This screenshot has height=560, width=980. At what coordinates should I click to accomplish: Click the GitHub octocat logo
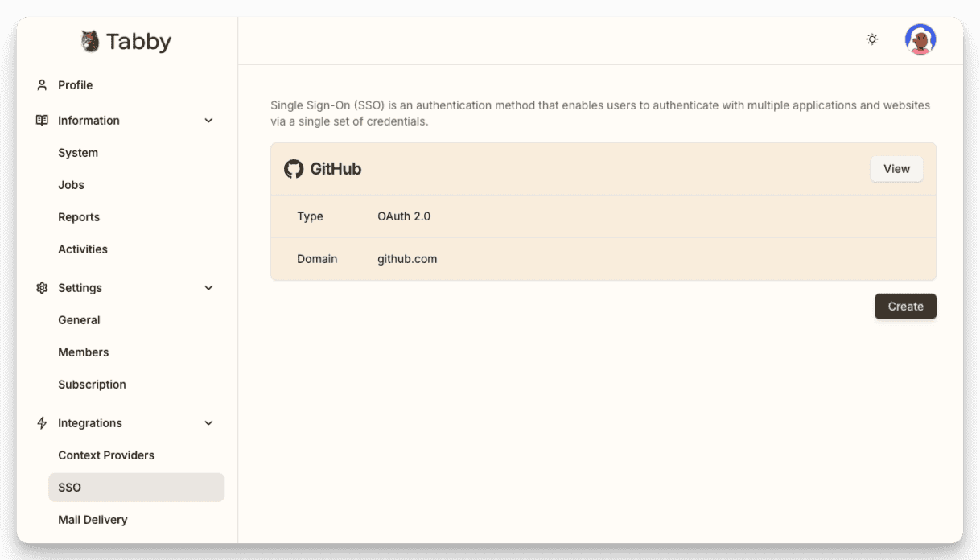coord(294,169)
